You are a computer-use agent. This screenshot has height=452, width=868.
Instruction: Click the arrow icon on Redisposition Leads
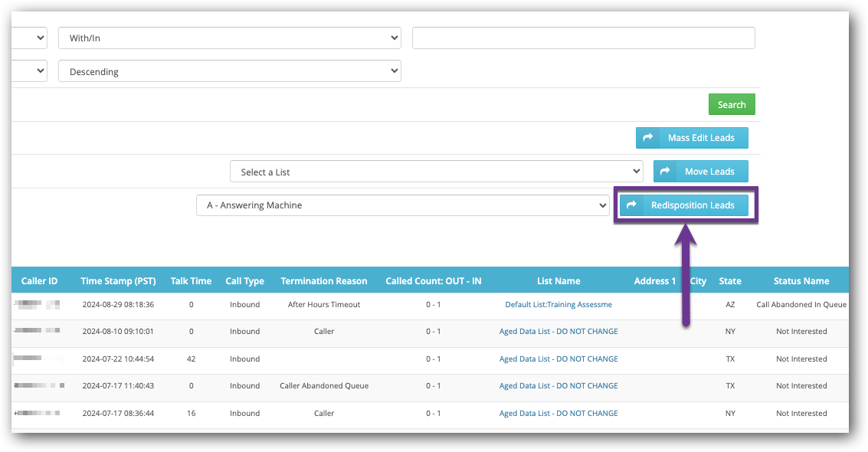tap(632, 205)
